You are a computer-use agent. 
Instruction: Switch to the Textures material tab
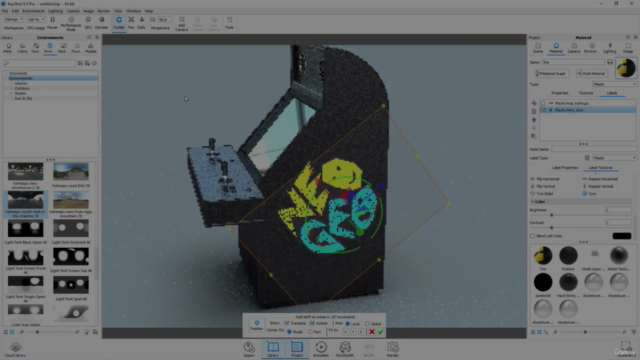(x=586, y=93)
